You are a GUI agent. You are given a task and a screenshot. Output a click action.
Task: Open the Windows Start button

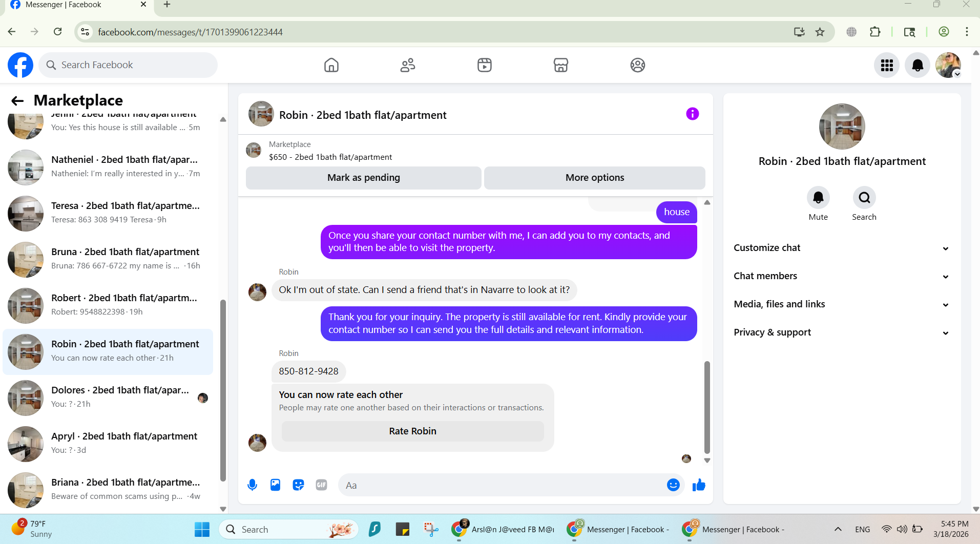202,529
